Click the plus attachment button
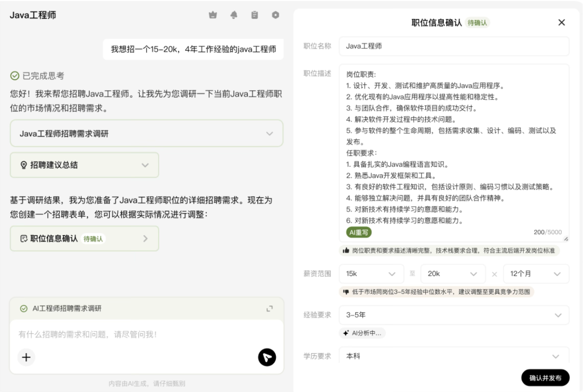583x392 pixels. click(26, 357)
